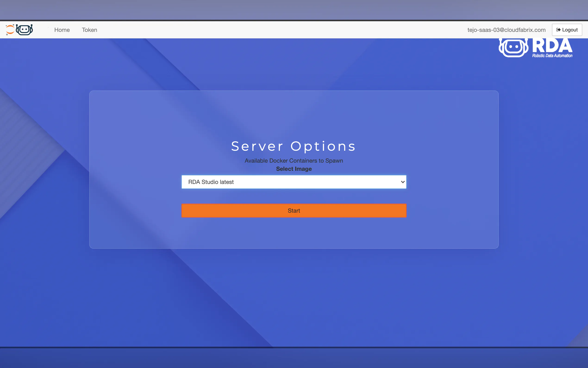Click the tejo-saas-03@cloudfabrix.com account email
This screenshot has width=588, height=368.
click(506, 30)
